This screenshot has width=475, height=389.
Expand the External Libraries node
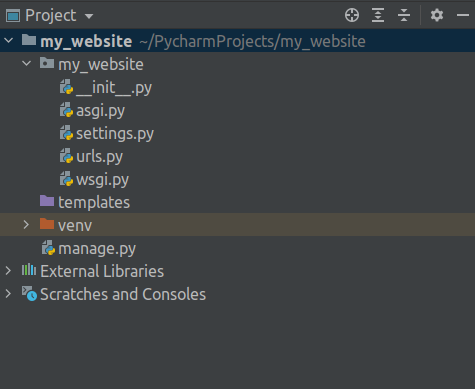pos(8,271)
